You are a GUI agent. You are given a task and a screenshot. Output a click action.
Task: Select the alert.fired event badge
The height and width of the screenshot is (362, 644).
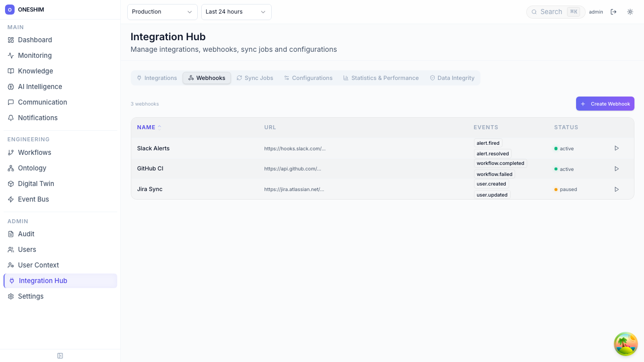pos(488,143)
